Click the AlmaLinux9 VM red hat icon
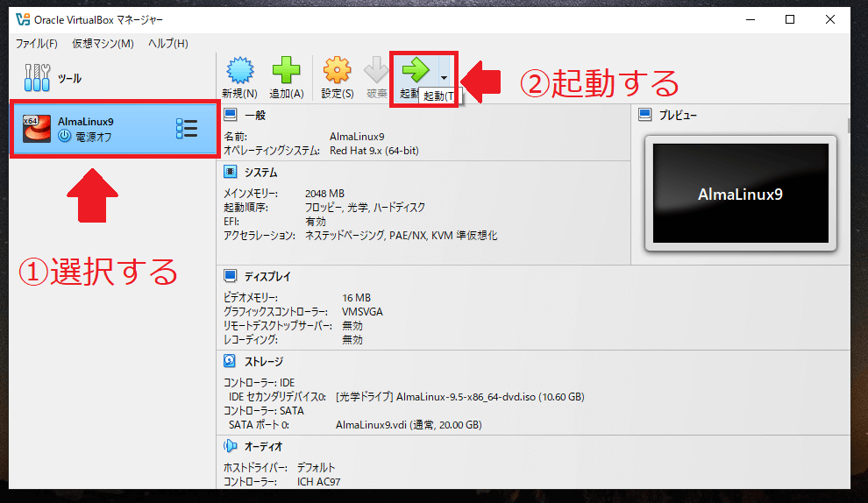Image resolution: width=868 pixels, height=503 pixels. (37, 128)
